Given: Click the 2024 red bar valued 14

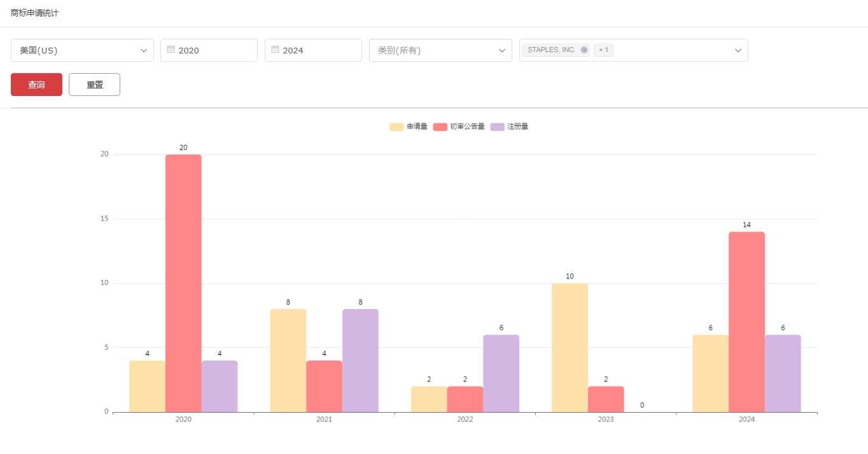Looking at the screenshot, I should tap(746, 322).
